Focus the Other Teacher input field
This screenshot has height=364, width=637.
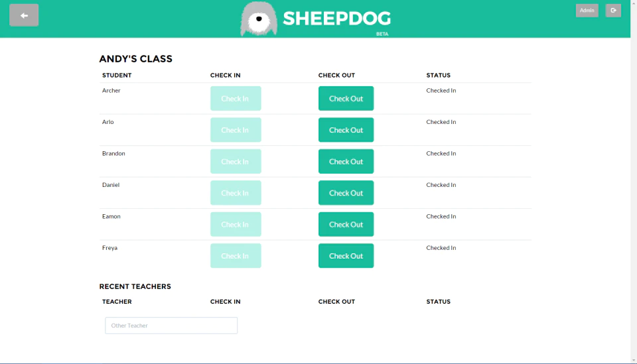point(171,326)
